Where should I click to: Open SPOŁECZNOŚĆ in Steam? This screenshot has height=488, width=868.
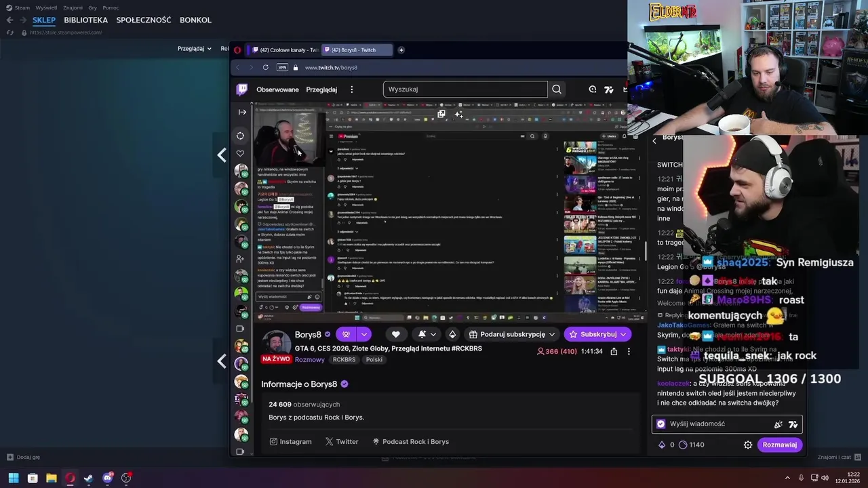tap(144, 20)
